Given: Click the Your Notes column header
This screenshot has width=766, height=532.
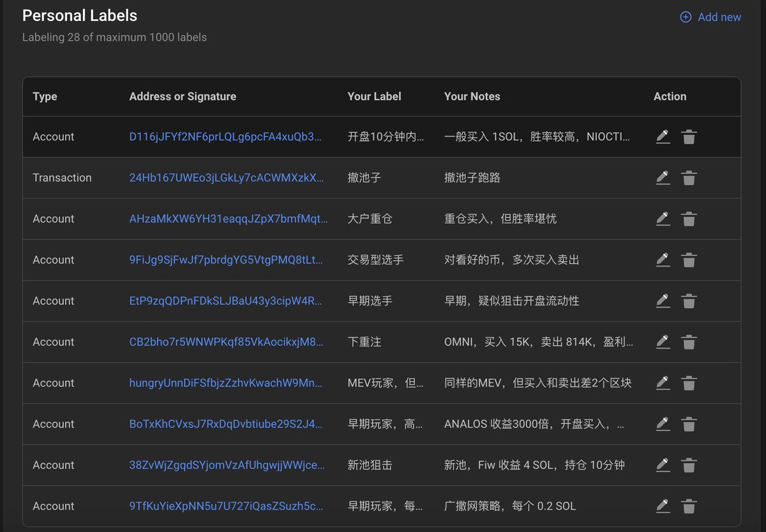Looking at the screenshot, I should (x=472, y=96).
